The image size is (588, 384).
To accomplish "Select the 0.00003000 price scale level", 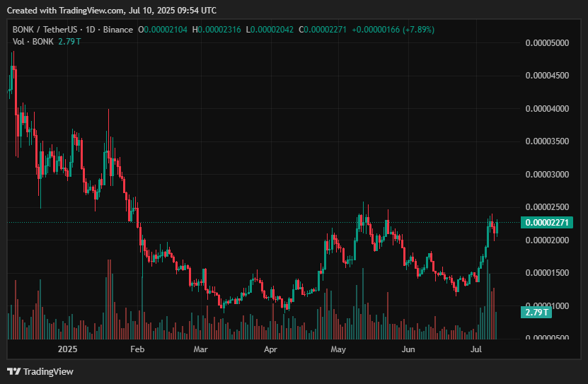I will point(548,175).
